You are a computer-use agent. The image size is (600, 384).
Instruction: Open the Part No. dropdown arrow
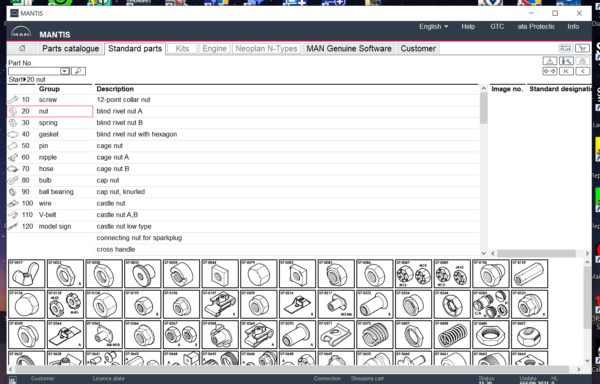click(x=65, y=71)
